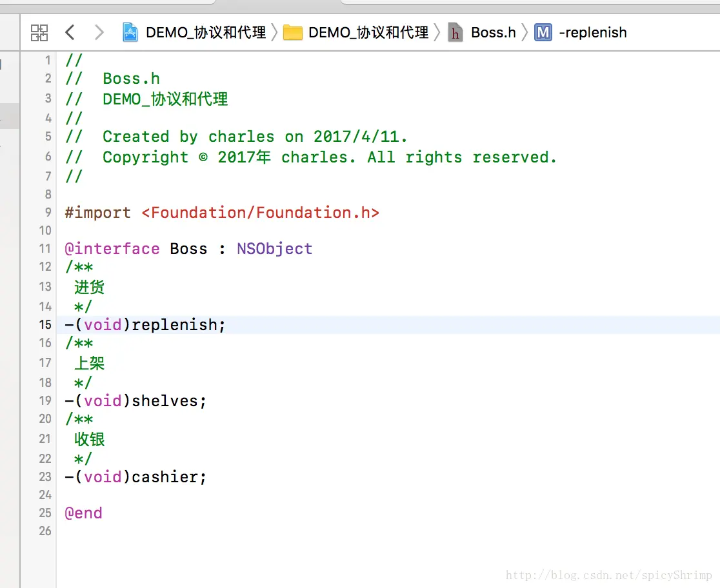Click void keyword on the replenish line
Screen dimensions: 720x588
(x=103, y=324)
